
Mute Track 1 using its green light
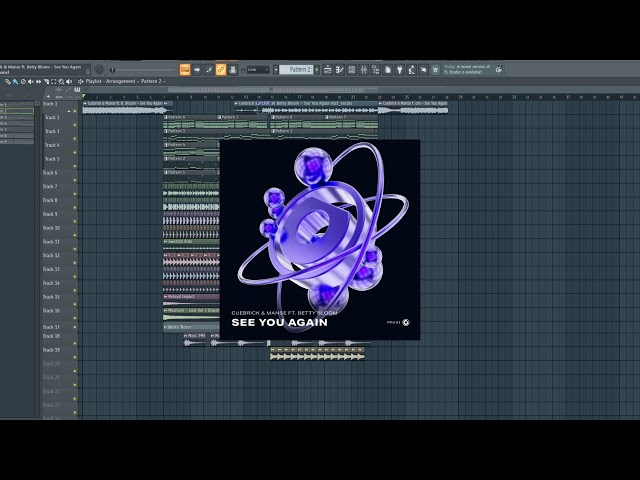pyautogui.click(x=75, y=111)
